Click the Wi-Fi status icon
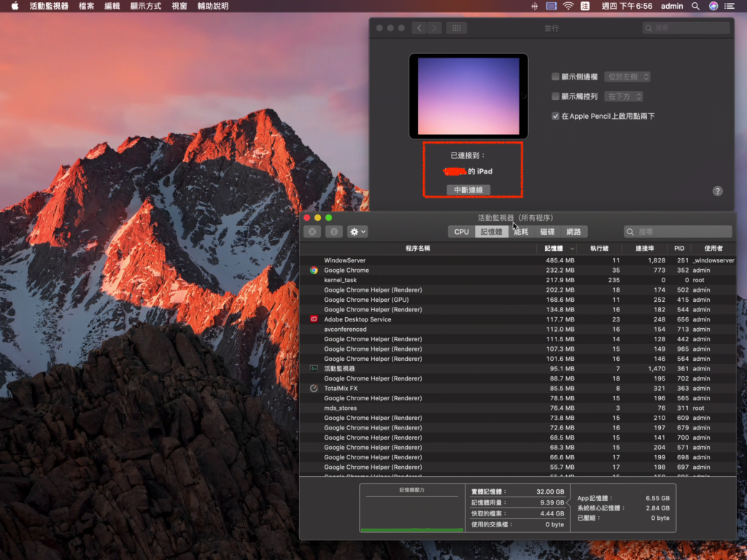 click(568, 6)
